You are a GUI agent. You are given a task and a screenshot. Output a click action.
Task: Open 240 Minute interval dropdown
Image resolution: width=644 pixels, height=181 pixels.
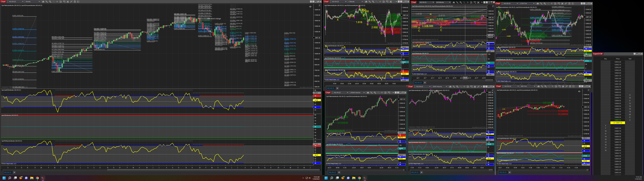tap(450, 3)
